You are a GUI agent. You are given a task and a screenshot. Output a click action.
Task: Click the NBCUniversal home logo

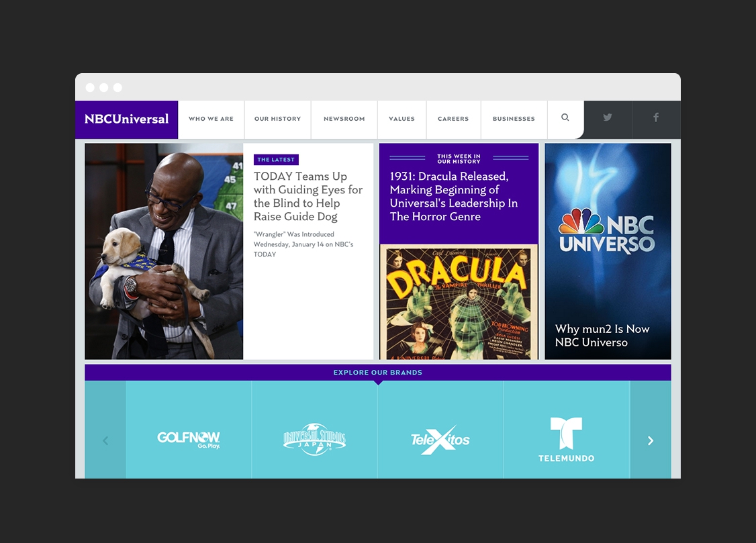point(127,119)
